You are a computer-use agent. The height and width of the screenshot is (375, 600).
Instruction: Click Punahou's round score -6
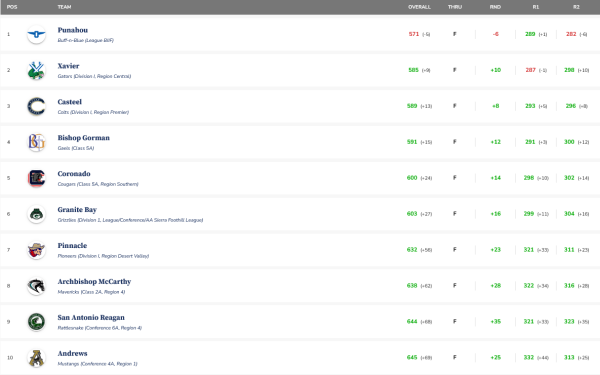[x=496, y=34]
